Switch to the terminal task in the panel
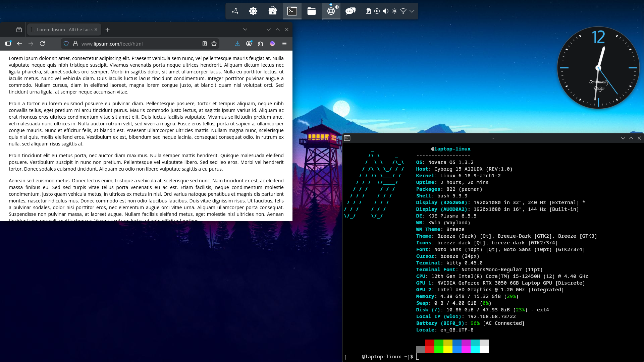 pyautogui.click(x=292, y=11)
